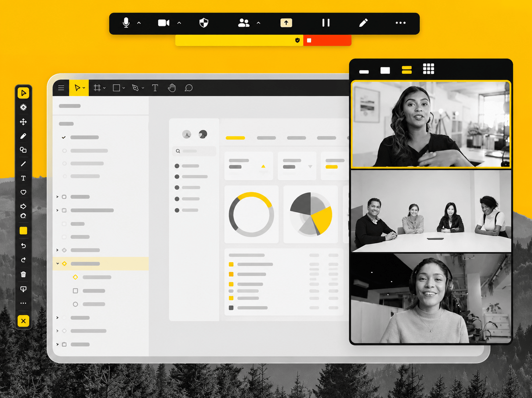
Task: Select the overlapping shapes tool
Action: (x=23, y=150)
